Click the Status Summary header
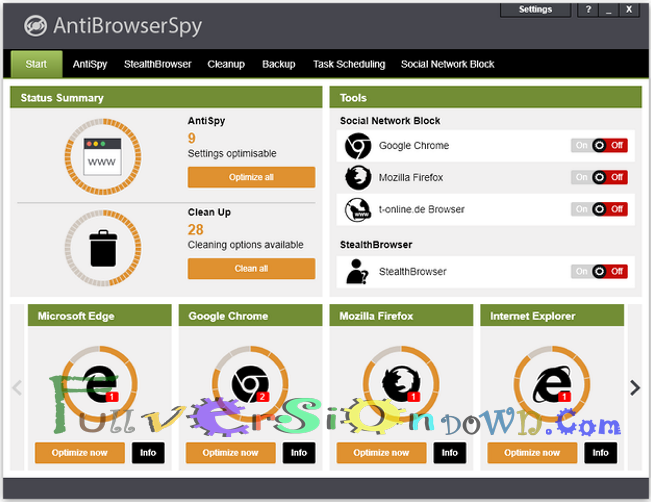The image size is (651, 502). coord(166,98)
